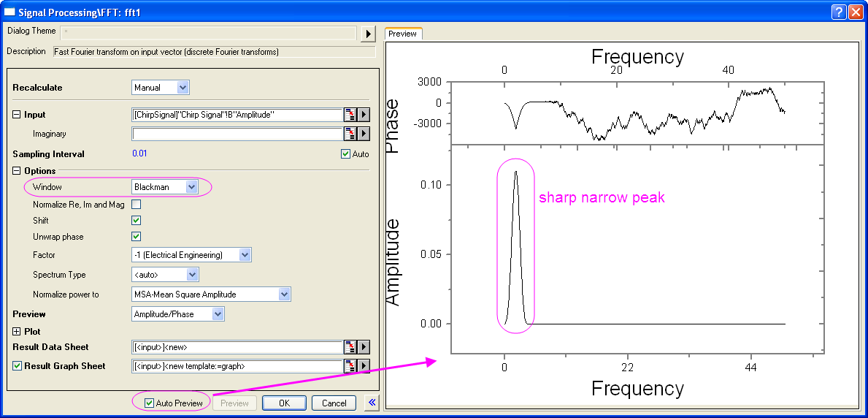Expand the Plot section
This screenshot has width=868, height=418.
click(x=16, y=332)
